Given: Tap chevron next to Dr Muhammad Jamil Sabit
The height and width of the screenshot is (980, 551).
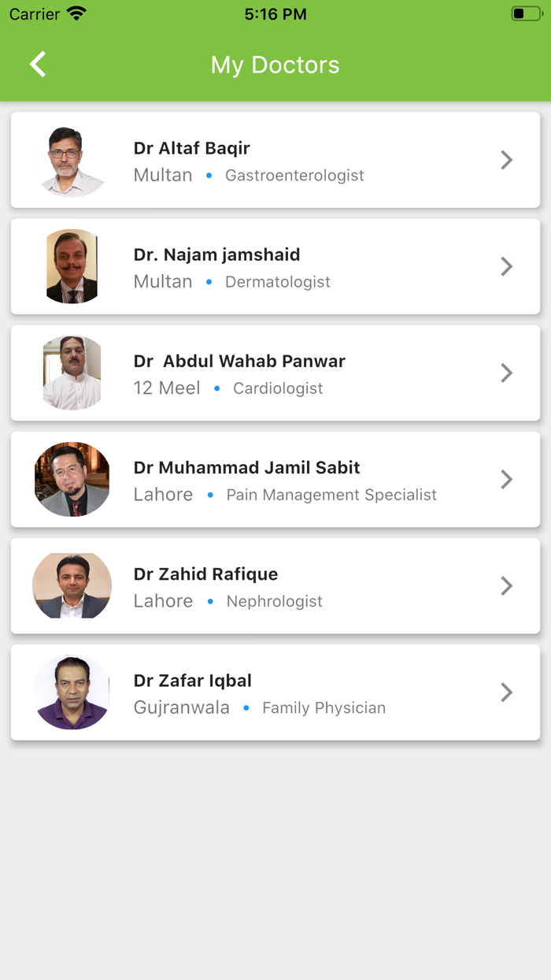Looking at the screenshot, I should (507, 479).
